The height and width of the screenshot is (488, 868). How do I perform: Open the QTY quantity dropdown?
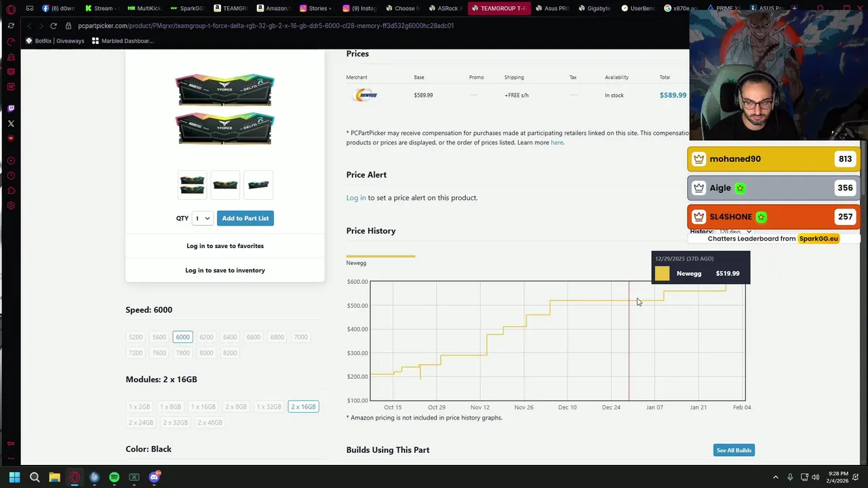click(202, 218)
